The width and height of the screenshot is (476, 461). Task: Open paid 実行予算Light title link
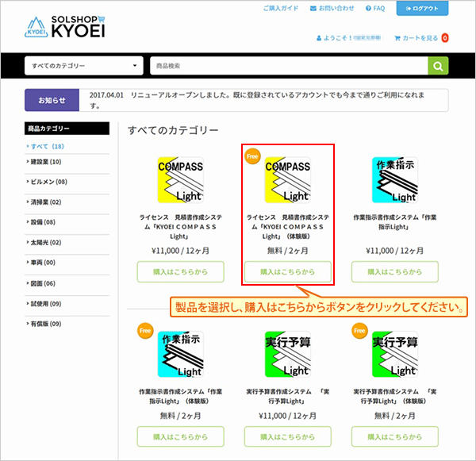point(287,396)
